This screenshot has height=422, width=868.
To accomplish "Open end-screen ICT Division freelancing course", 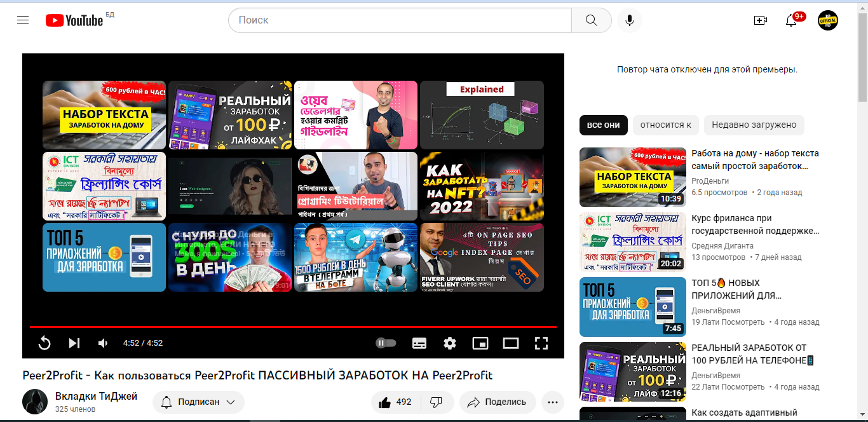I will (x=104, y=186).
